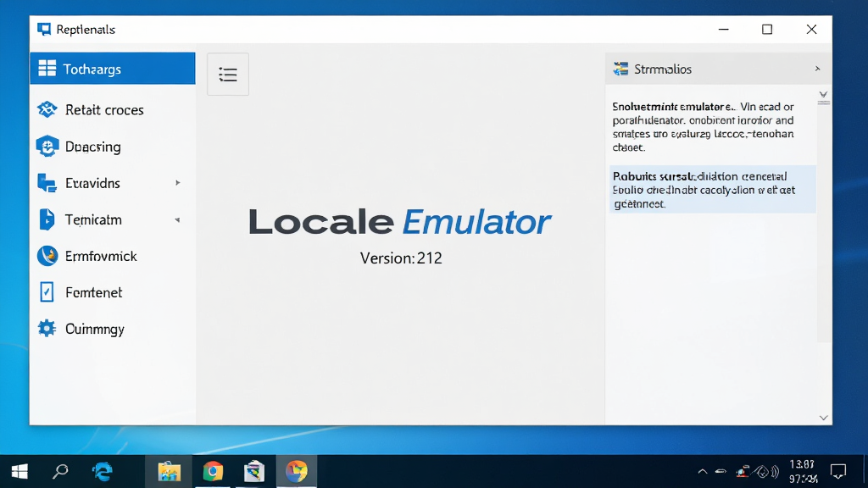Close the Reptlenalls window
The width and height of the screenshot is (868, 488).
811,30
